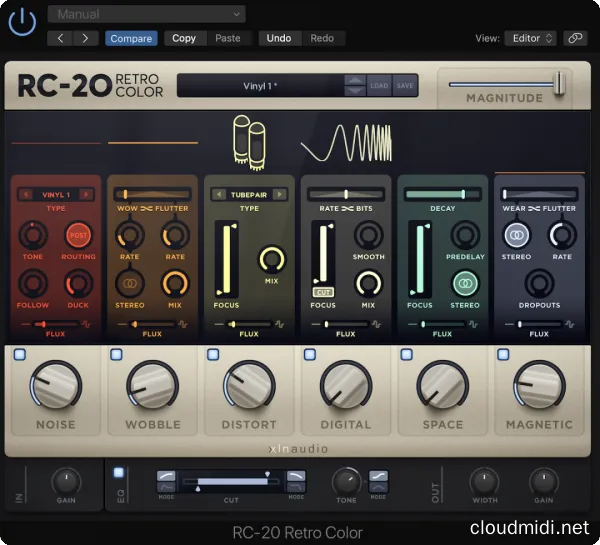Viewport: 600px width, 545px height.
Task: Click the Noise DUCK knob
Action: click(78, 284)
